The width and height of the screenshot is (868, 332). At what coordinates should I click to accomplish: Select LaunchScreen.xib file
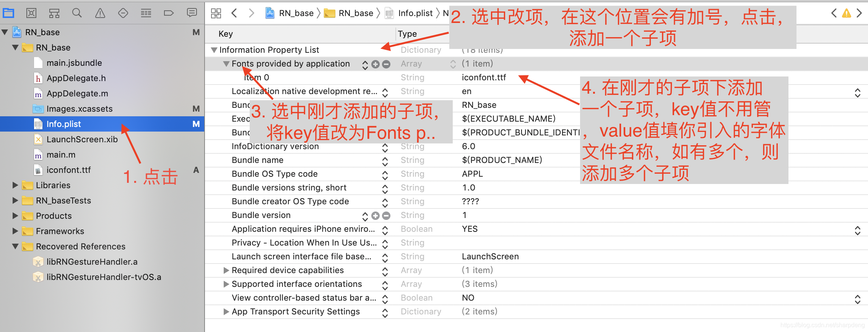(82, 140)
